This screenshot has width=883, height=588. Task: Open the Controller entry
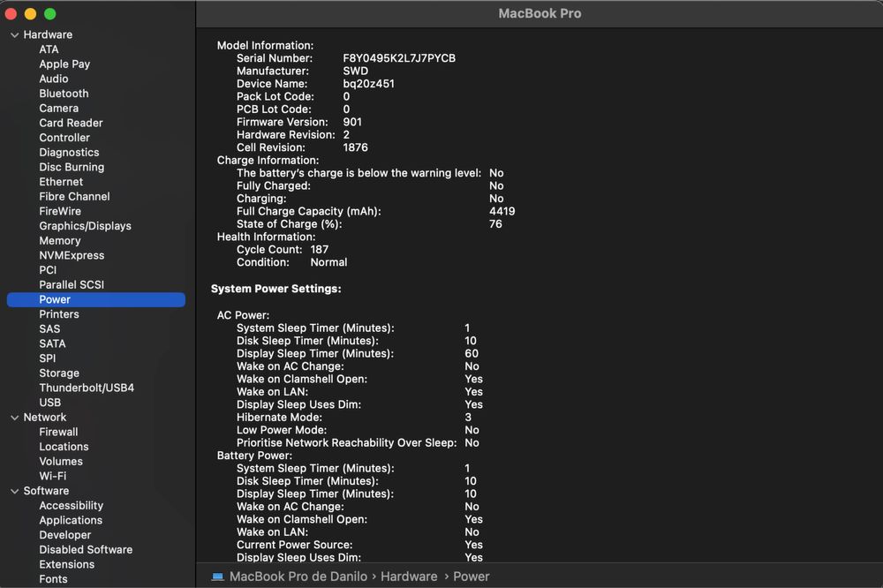(x=64, y=138)
